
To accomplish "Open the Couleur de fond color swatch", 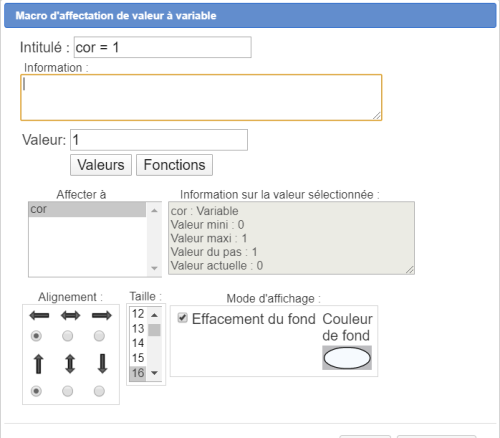I will click(x=347, y=358).
